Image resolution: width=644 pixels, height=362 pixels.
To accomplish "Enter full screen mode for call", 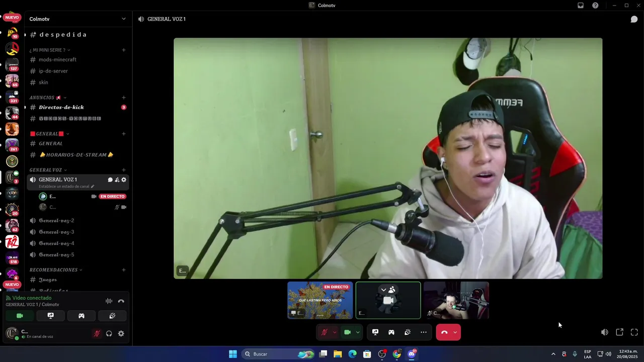I will click(634, 332).
